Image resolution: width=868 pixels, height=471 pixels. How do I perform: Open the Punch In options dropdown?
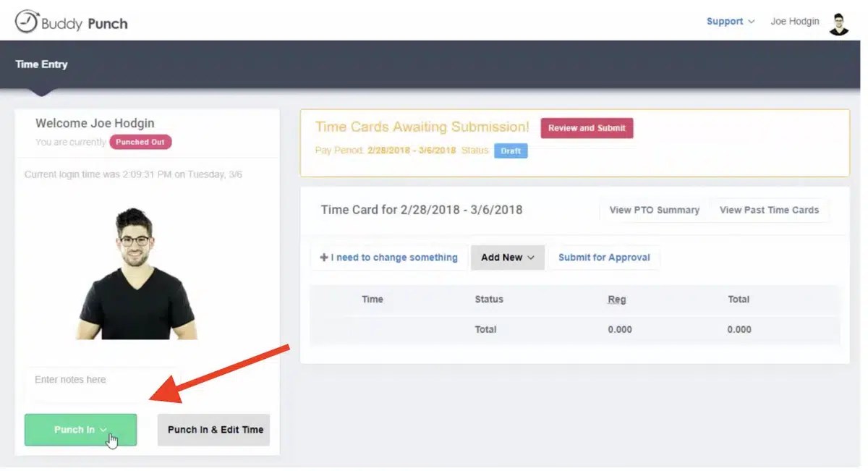(80, 429)
